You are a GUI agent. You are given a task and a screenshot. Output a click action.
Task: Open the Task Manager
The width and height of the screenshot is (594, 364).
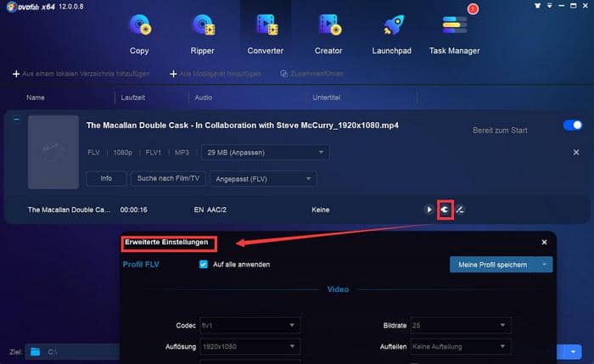[x=455, y=34]
